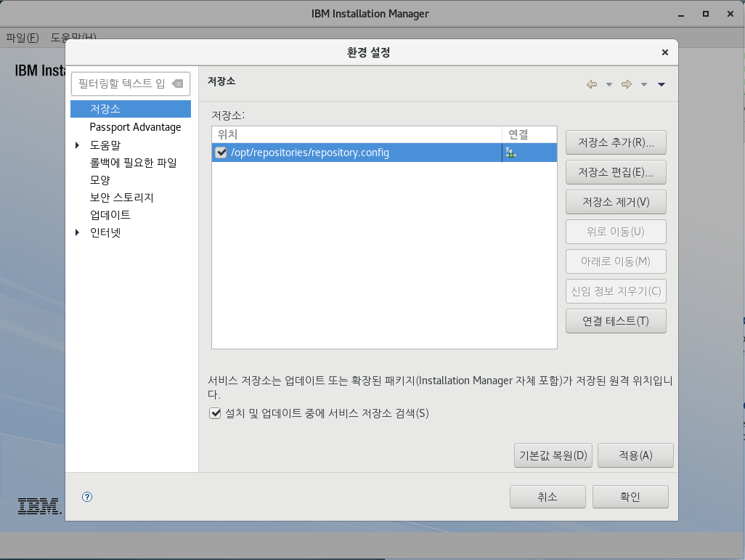Select 인터넷 preferences page
The width and height of the screenshot is (745, 560).
pos(105,232)
